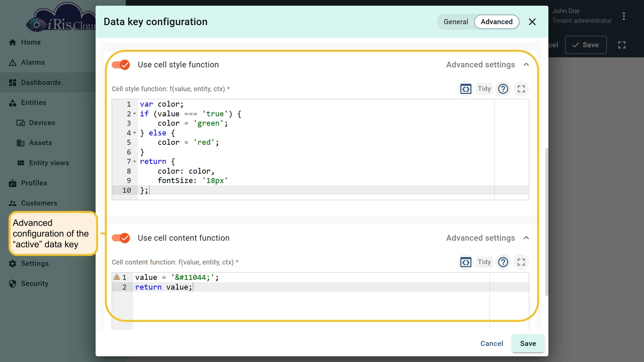Click the dialog vertical scrollbar
644x362 pixels.
pyautogui.click(x=547, y=221)
